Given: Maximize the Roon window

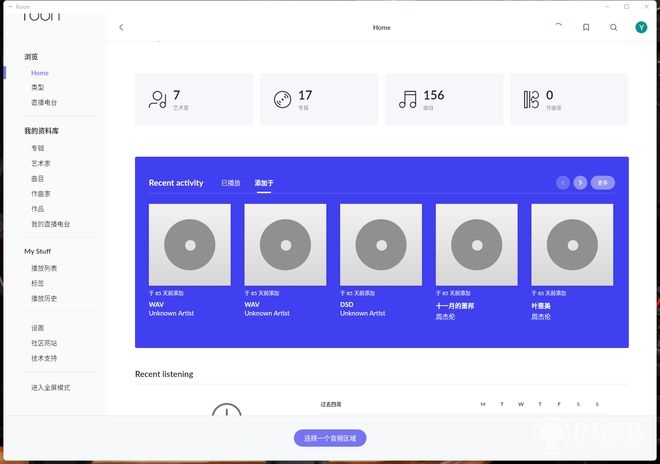Looking at the screenshot, I should pos(627,6).
